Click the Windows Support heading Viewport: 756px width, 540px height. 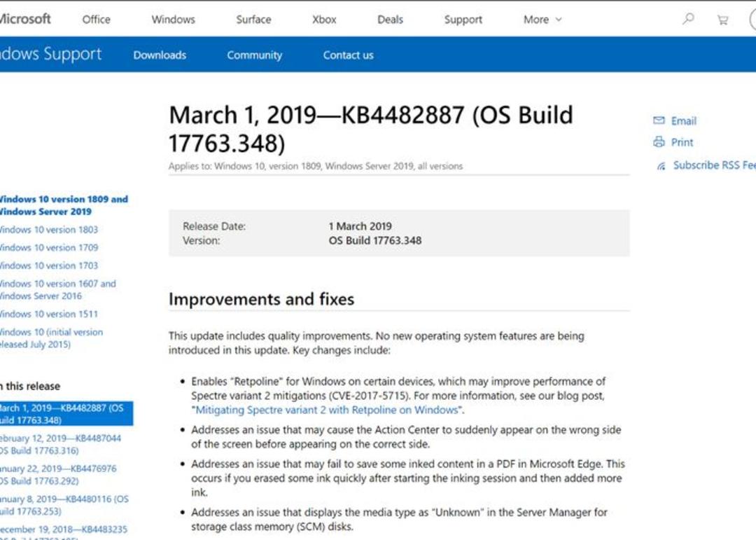click(50, 54)
